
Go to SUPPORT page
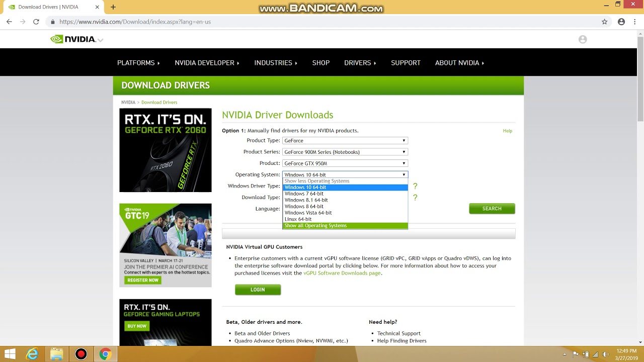coord(406,63)
